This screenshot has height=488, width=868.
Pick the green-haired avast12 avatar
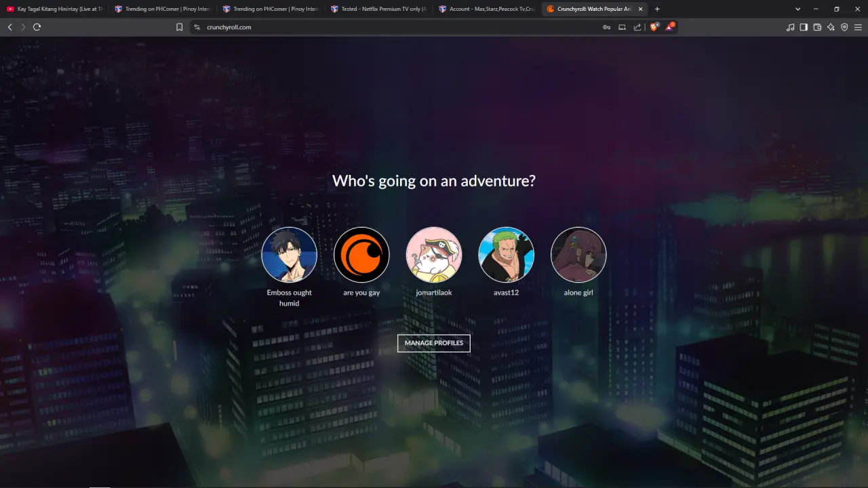pyautogui.click(x=506, y=255)
